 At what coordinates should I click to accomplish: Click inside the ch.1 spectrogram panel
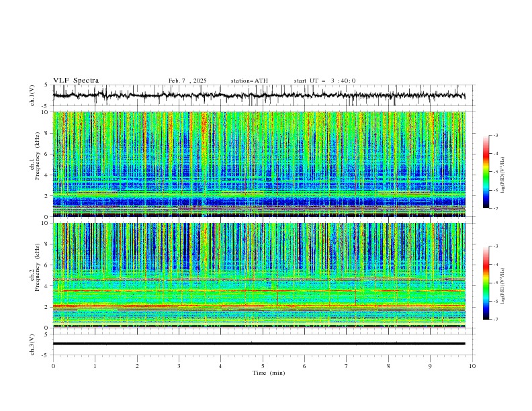(259, 164)
